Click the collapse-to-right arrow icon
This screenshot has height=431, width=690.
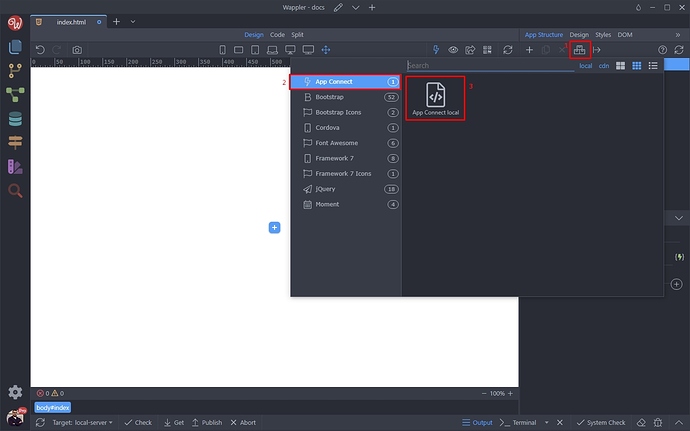pyautogui.click(x=597, y=50)
